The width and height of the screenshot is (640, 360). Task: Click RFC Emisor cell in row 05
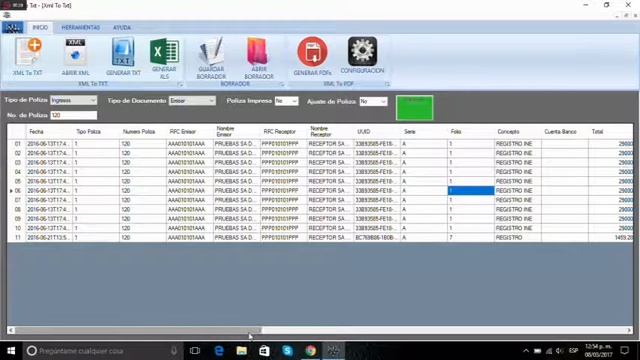click(190, 181)
